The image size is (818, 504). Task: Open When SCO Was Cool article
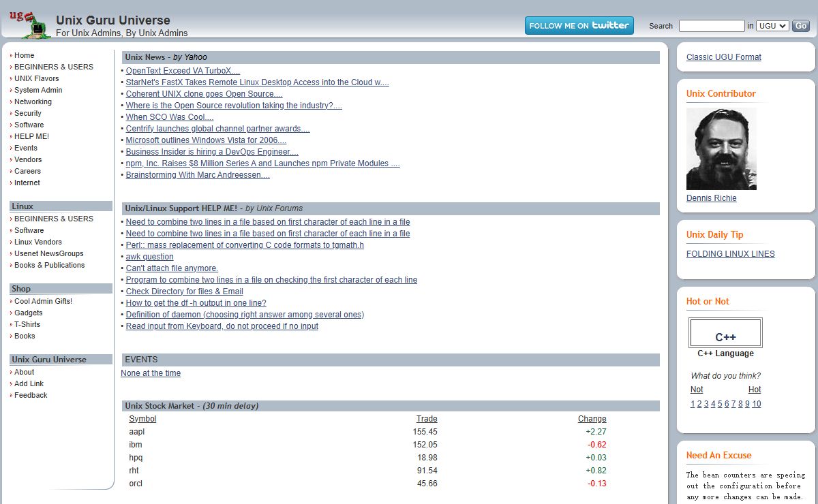point(170,117)
